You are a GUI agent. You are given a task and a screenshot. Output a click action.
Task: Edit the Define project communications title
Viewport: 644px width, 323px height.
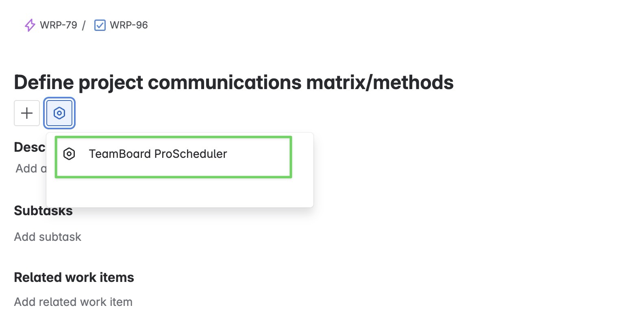(x=234, y=82)
